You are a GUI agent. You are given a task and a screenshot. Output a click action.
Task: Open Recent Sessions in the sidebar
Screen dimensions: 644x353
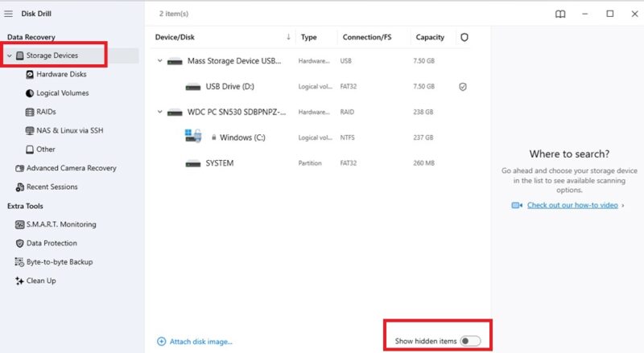click(x=52, y=187)
